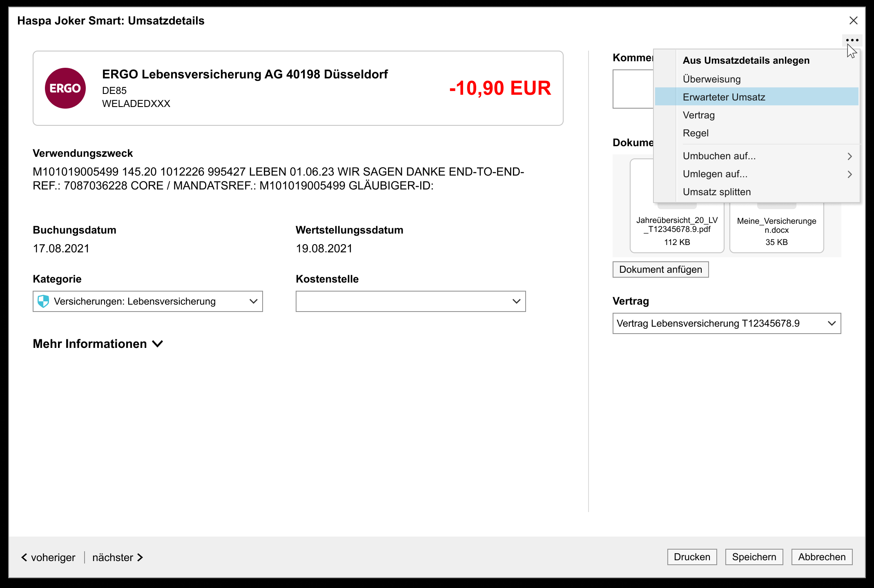Choose Erwarteter Umsatz menu entry
The width and height of the screenshot is (874, 588).
pyautogui.click(x=756, y=97)
